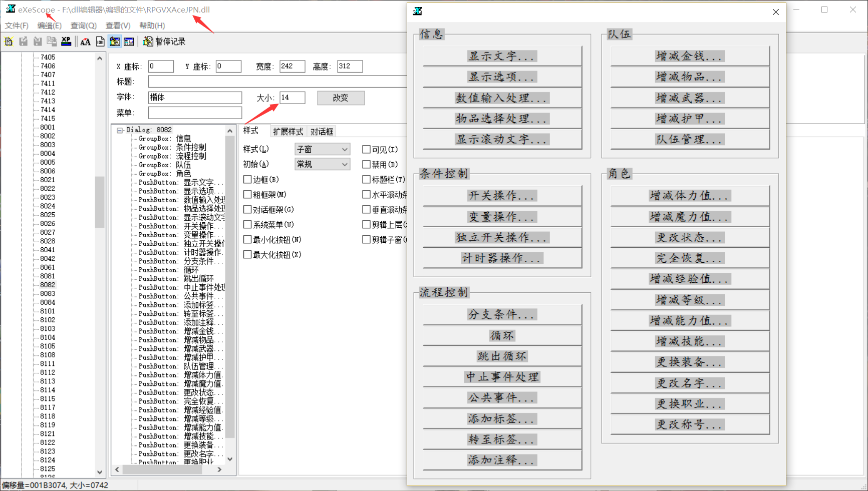Click the horizontal scrollbar under dialog tree
This screenshot has height=491, width=868.
coord(168,469)
